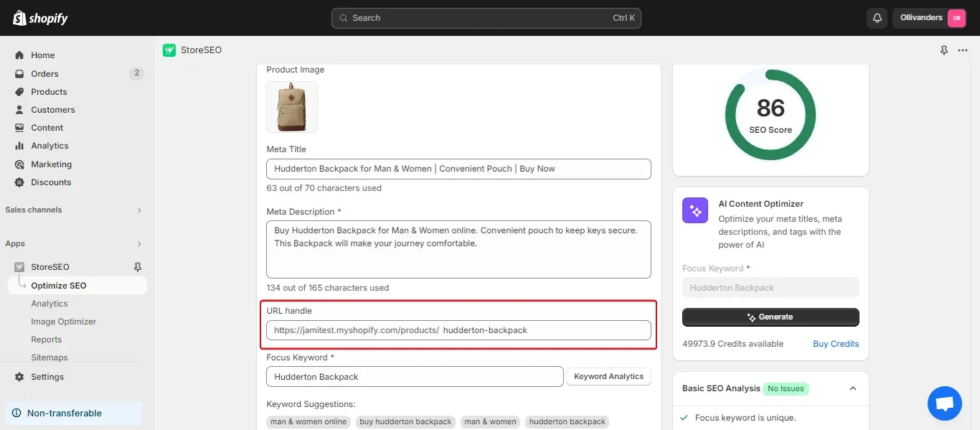Click the Shopify logo
The height and width of the screenshot is (430, 980).
point(40,18)
